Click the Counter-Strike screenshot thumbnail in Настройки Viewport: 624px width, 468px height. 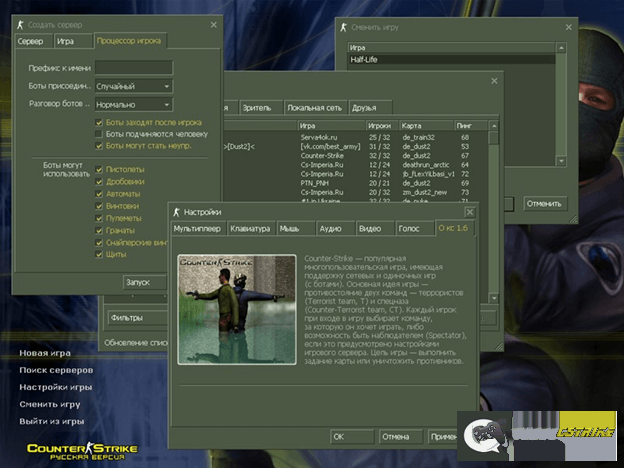237,310
